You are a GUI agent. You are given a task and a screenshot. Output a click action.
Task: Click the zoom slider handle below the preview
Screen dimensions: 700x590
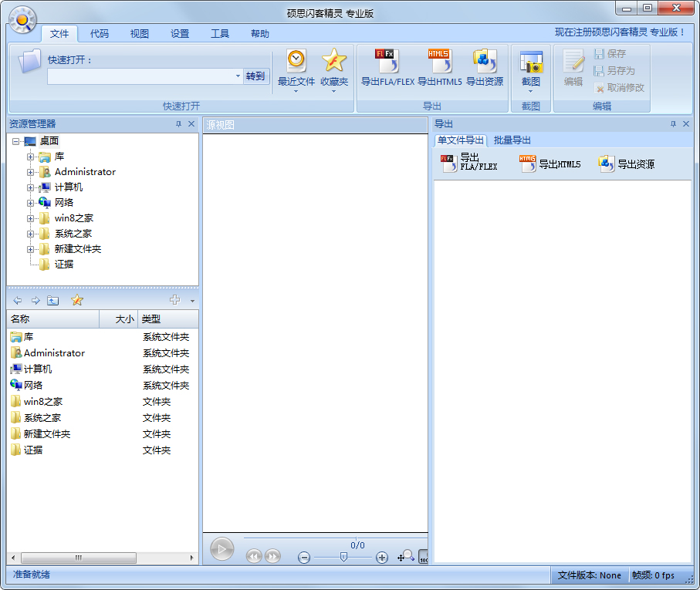343,558
